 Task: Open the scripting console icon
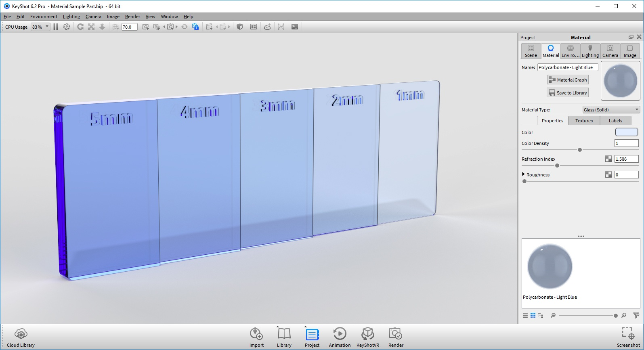pos(295,27)
